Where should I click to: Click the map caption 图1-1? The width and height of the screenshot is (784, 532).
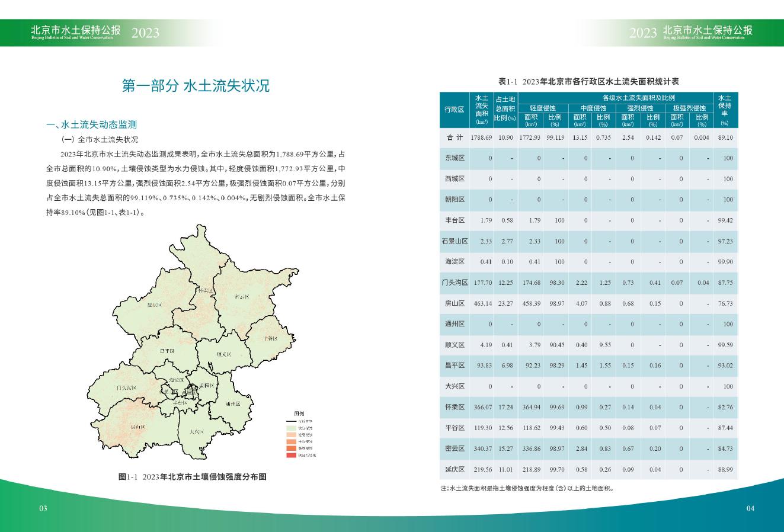coord(192,477)
